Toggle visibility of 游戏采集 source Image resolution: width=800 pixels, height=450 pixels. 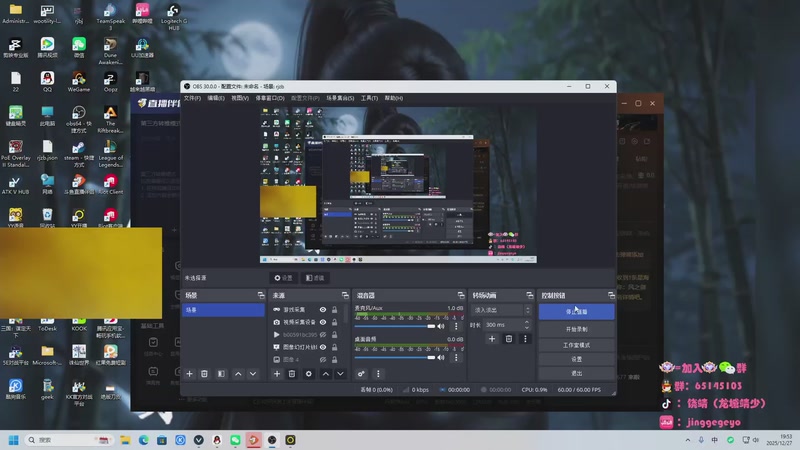point(323,310)
